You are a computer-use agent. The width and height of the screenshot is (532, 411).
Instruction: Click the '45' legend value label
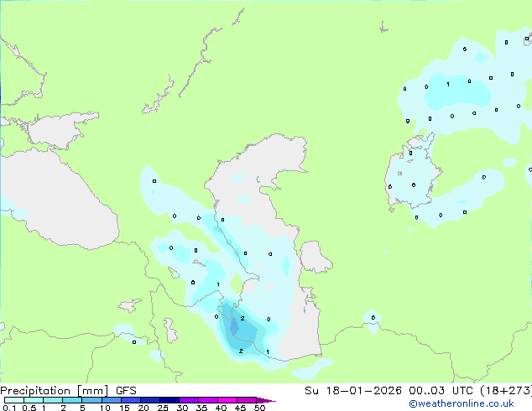pyautogui.click(x=240, y=408)
